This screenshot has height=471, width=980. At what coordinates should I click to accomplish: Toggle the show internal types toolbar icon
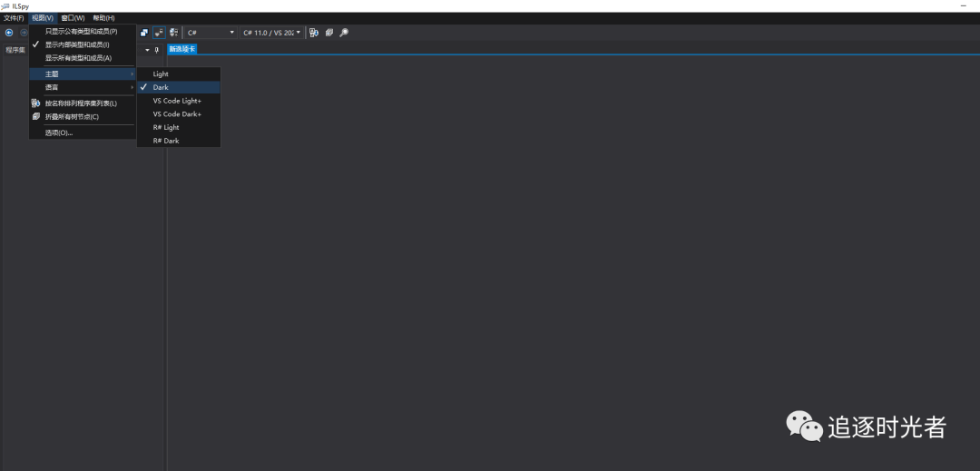point(159,33)
